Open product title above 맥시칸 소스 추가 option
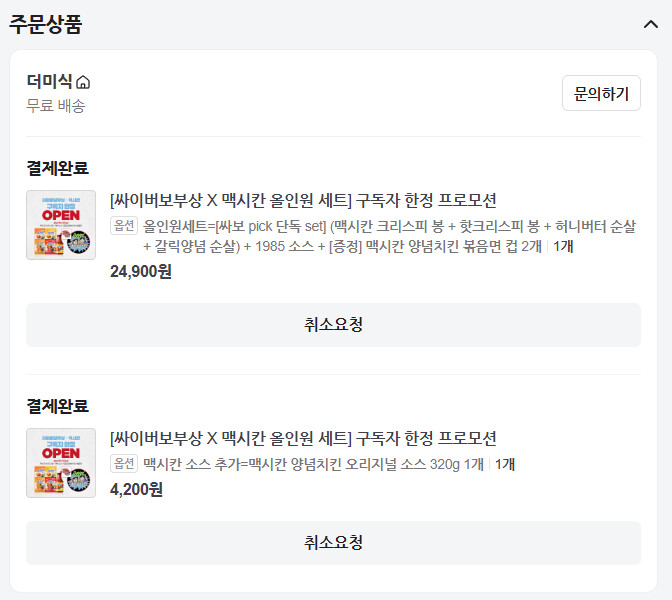672x600 pixels. [x=303, y=438]
